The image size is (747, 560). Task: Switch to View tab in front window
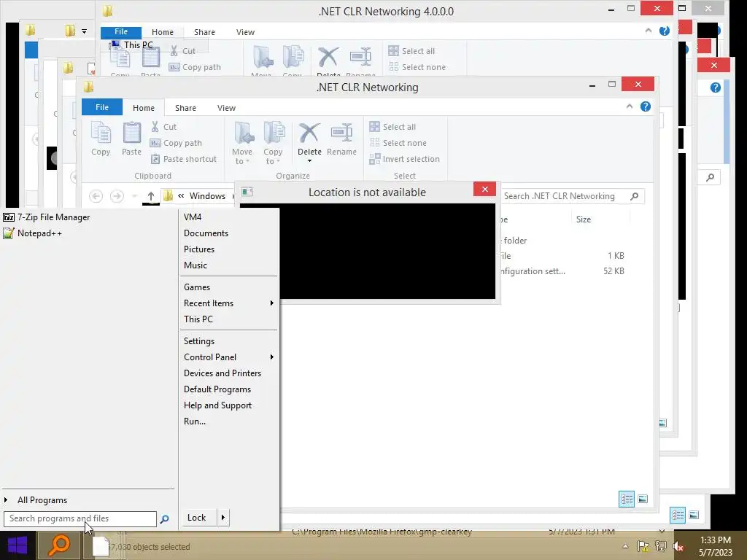point(226,108)
